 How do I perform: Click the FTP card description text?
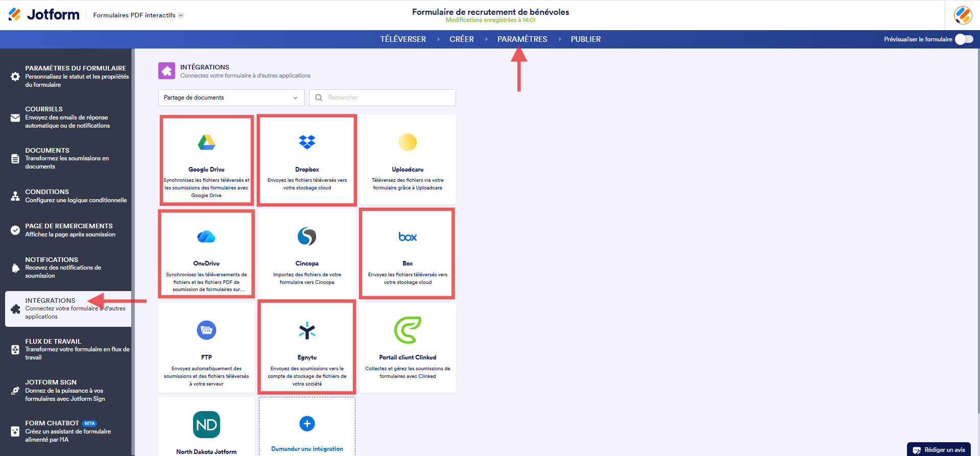point(206,376)
